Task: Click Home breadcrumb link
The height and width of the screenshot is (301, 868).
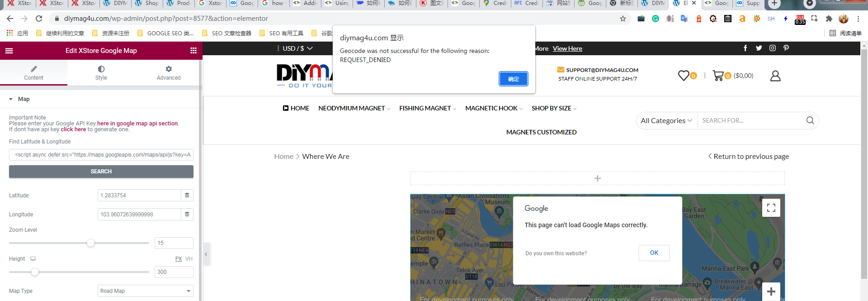Action: click(284, 157)
